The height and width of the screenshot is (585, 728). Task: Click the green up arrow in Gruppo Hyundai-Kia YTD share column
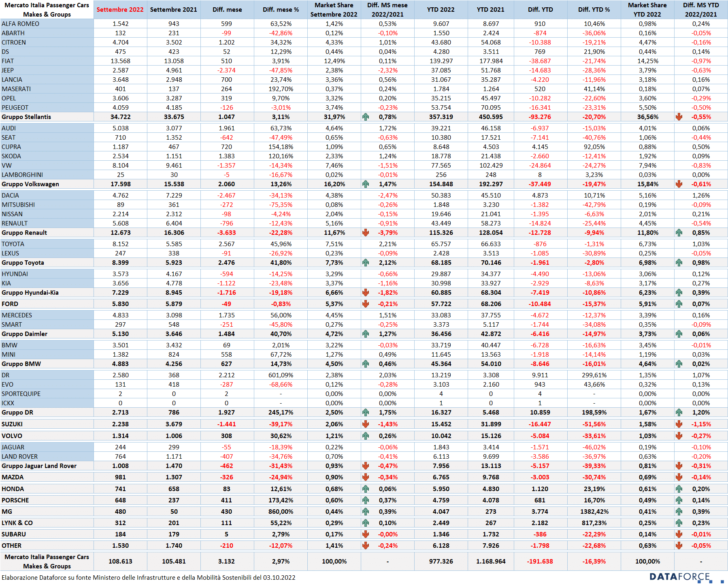coord(679,293)
